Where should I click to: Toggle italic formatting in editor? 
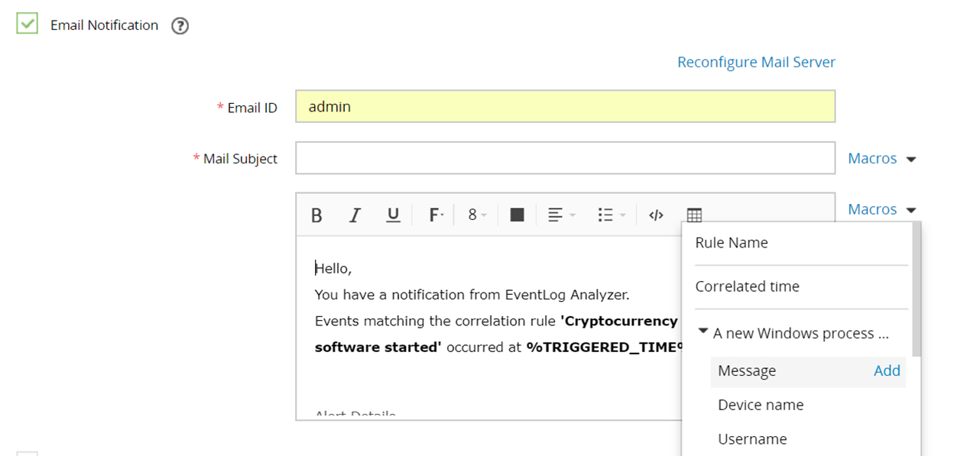[x=355, y=215]
